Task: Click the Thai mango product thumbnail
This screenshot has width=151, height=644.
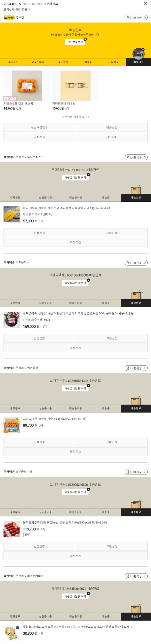Action: pyautogui.click(x=11, y=214)
